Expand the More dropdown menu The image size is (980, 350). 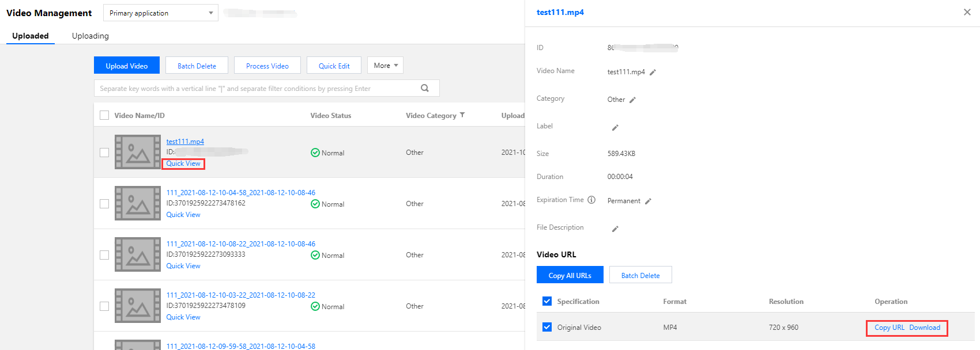coord(385,66)
